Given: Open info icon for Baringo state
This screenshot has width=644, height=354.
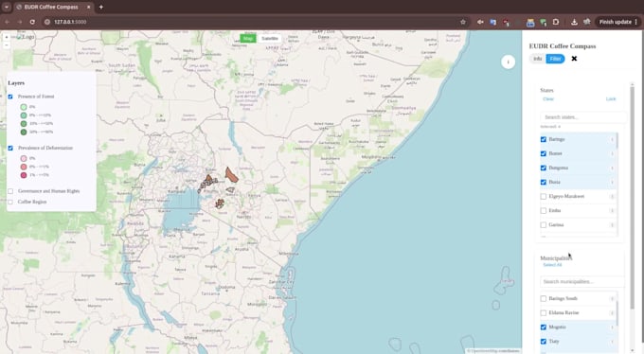Looking at the screenshot, I should click(612, 140).
